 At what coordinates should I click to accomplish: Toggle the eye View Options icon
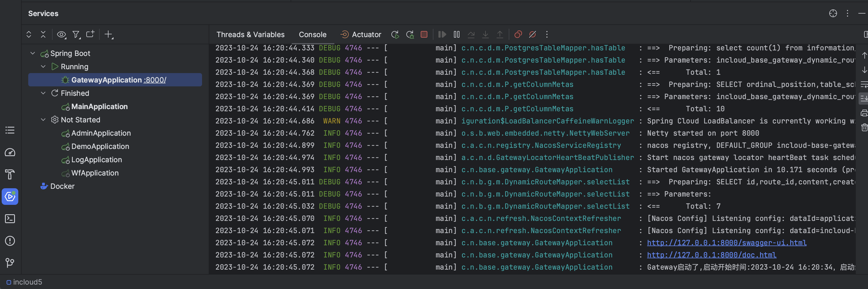(x=61, y=34)
